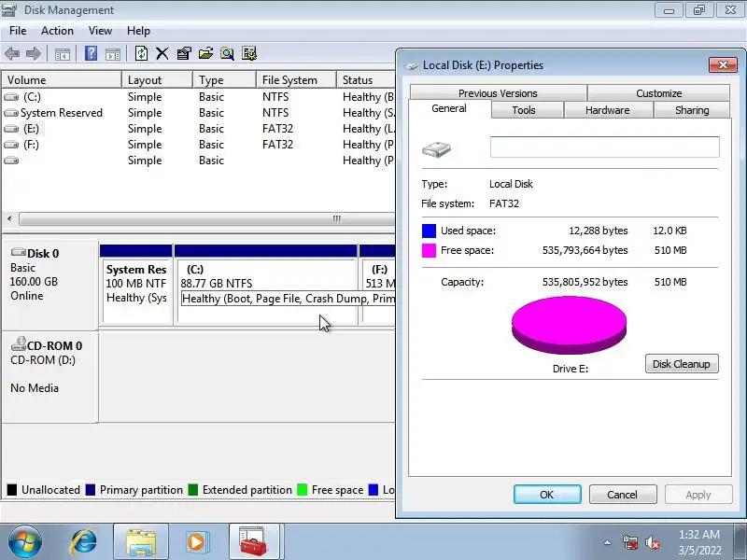This screenshot has height=560, width=747.
Task: Close the Local Disk (E:) Properties dialog
Action: pyautogui.click(x=722, y=64)
